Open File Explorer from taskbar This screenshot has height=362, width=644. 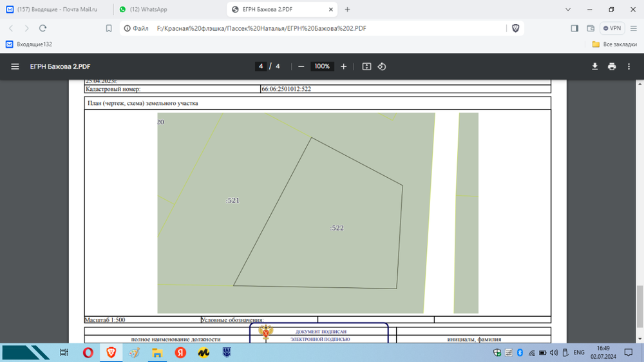(x=157, y=352)
